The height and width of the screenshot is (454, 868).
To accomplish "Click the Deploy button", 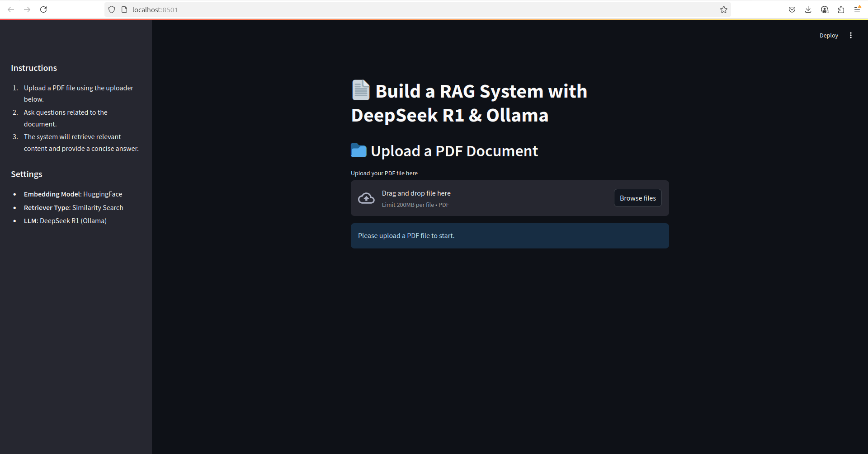I will (x=829, y=35).
